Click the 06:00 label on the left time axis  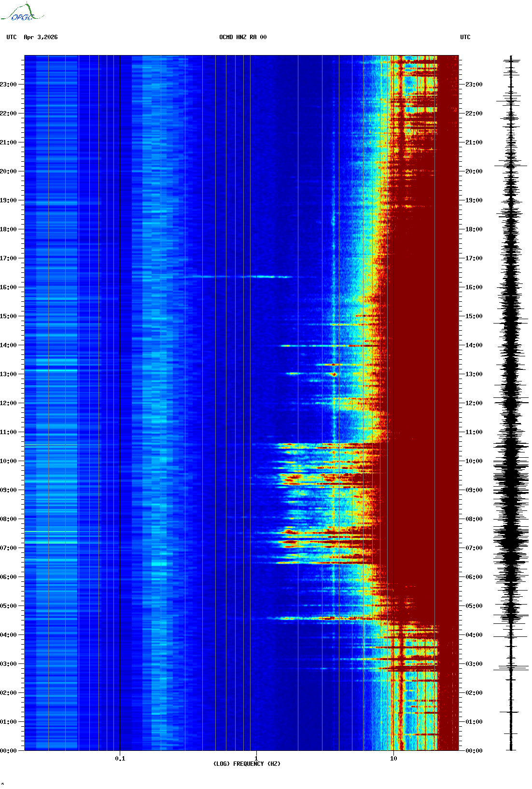[x=8, y=577]
